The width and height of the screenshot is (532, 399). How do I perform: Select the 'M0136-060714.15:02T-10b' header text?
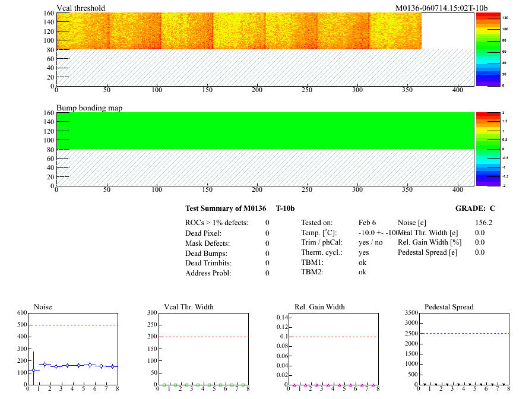[x=441, y=8]
